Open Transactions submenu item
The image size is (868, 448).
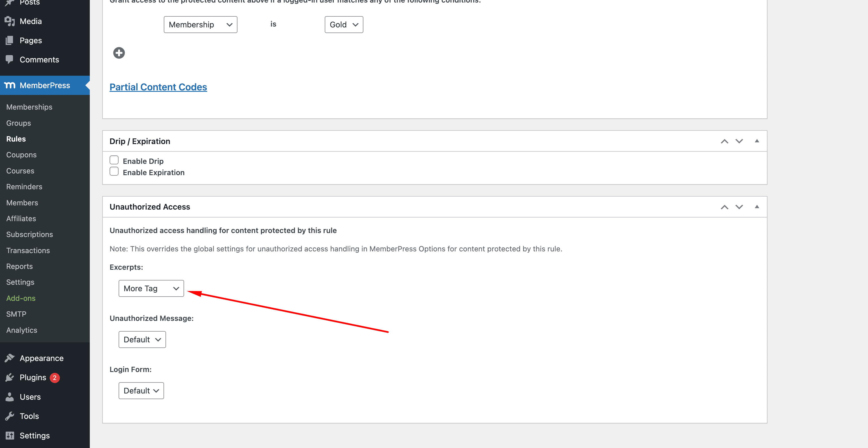coord(28,251)
